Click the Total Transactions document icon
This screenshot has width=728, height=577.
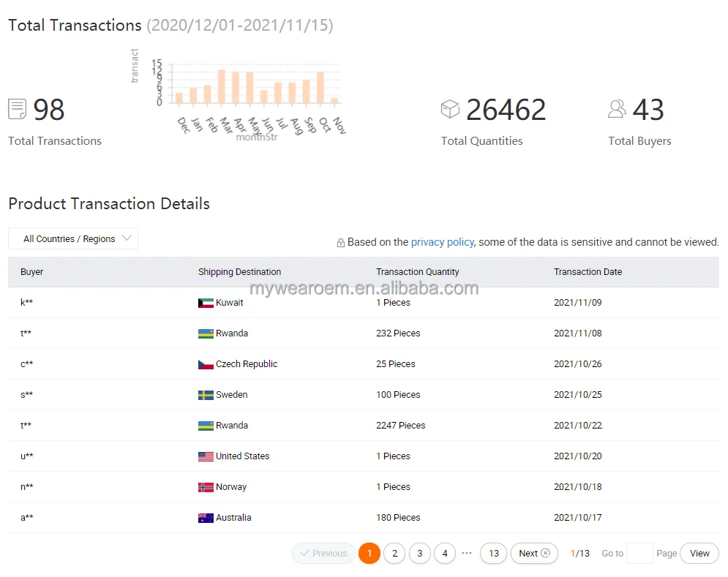[18, 110]
